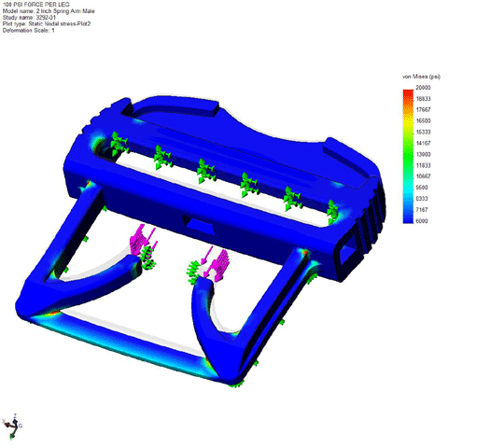Click the 13000 legend value

(423, 154)
